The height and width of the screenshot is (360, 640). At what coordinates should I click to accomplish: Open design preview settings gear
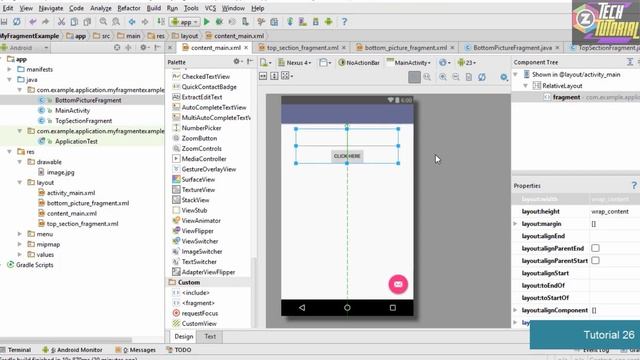coord(504,77)
